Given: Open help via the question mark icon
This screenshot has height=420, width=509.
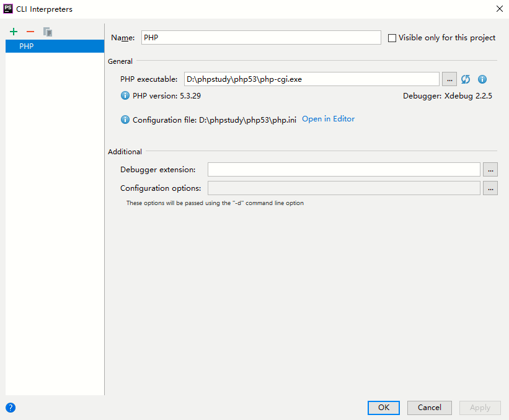Looking at the screenshot, I should 11,408.
